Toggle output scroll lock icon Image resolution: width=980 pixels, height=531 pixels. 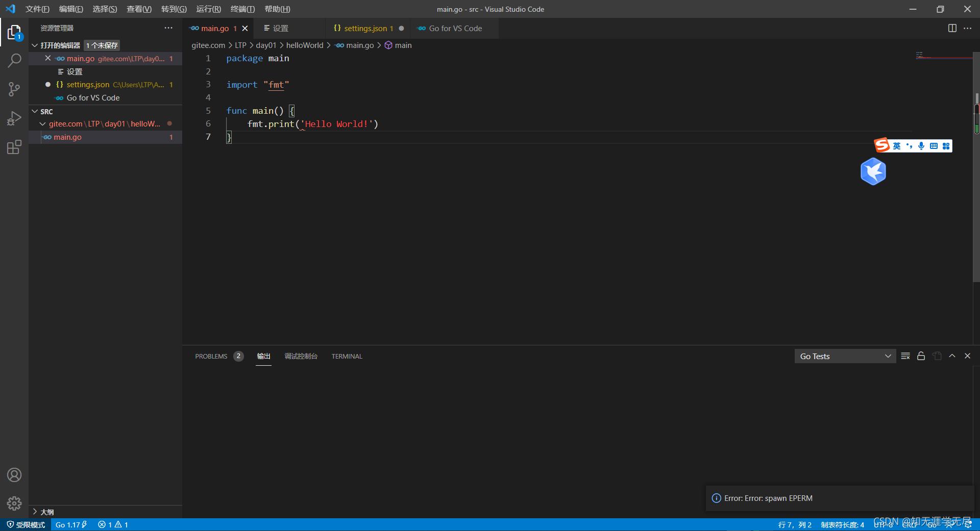(921, 356)
